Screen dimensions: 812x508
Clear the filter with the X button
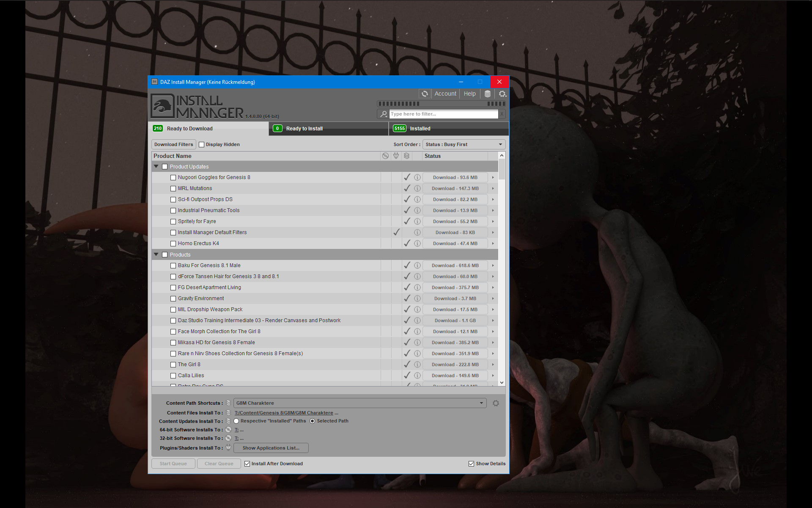[502, 114]
